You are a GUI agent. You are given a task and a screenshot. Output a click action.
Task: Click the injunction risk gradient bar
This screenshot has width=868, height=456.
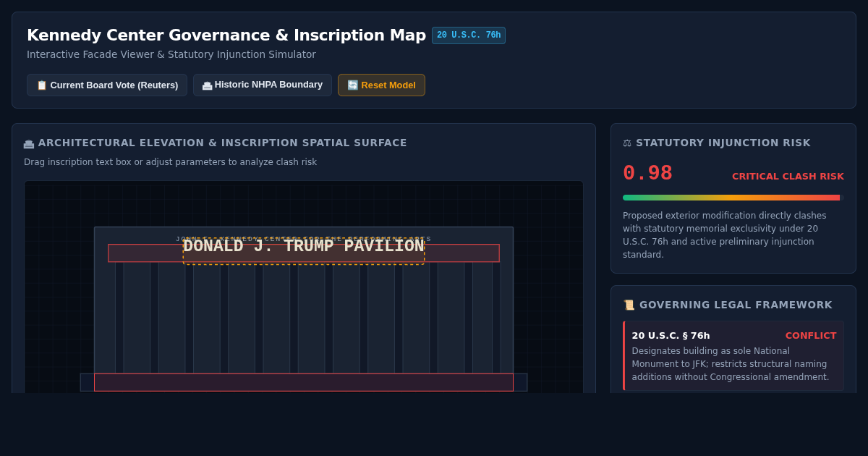coord(733,198)
